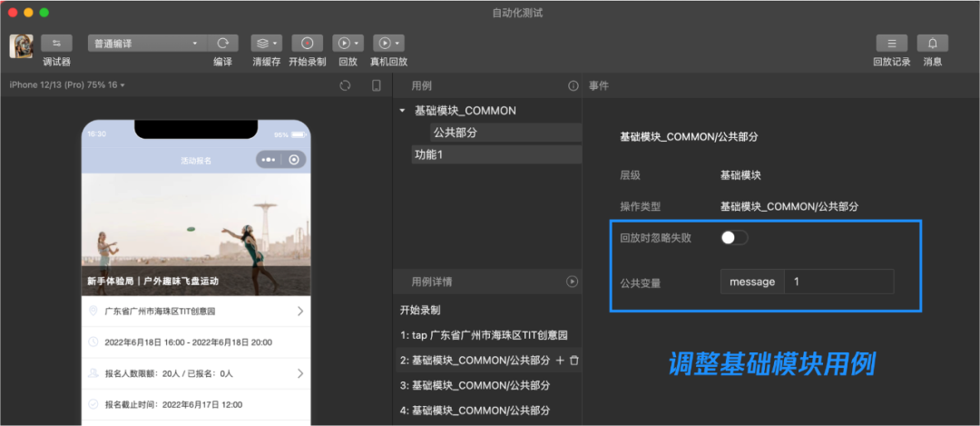
Task: Click the phone device icon in simulator bar
Action: tap(377, 85)
